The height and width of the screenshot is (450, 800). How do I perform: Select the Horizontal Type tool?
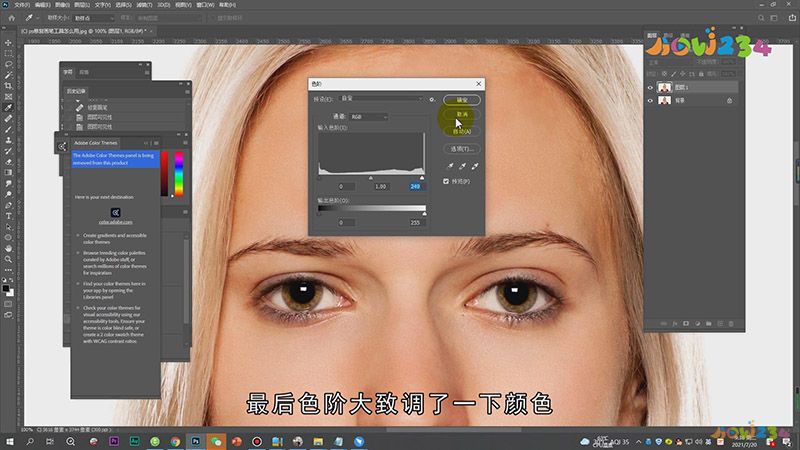click(8, 216)
